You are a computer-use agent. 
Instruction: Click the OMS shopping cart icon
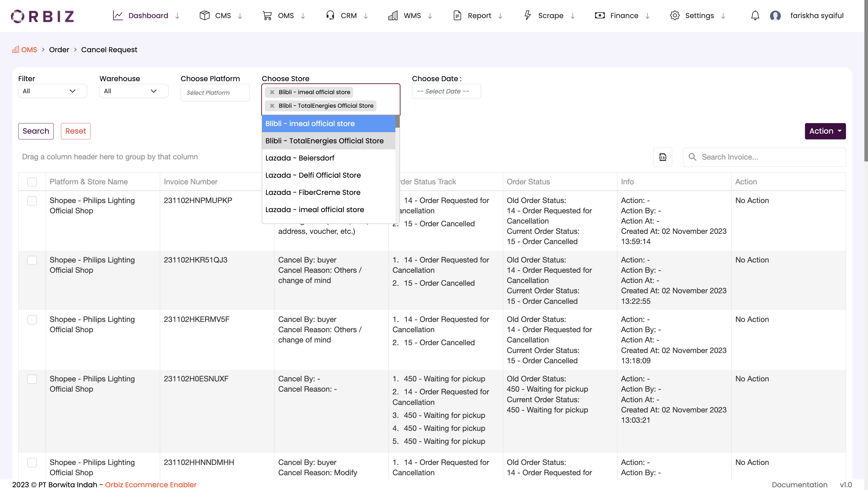coord(267,15)
